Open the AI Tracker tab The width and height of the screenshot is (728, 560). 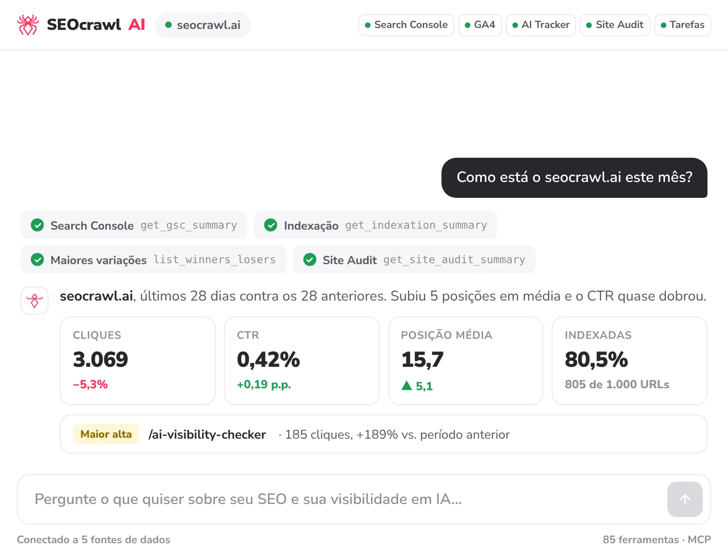tap(540, 25)
